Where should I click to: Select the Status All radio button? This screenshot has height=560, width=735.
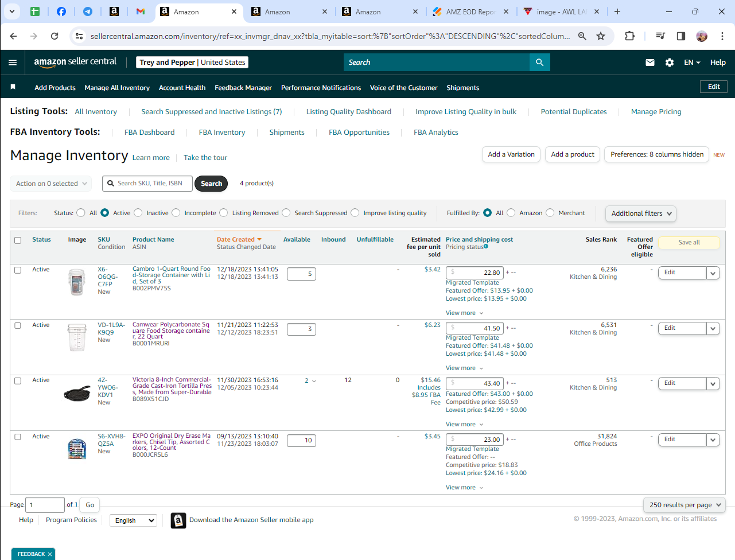(81, 213)
